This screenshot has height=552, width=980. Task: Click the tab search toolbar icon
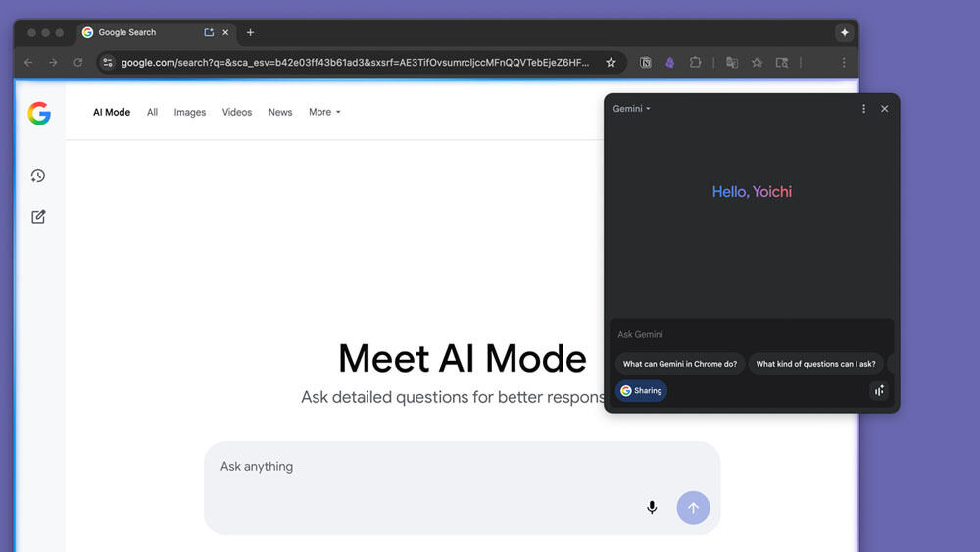782,63
